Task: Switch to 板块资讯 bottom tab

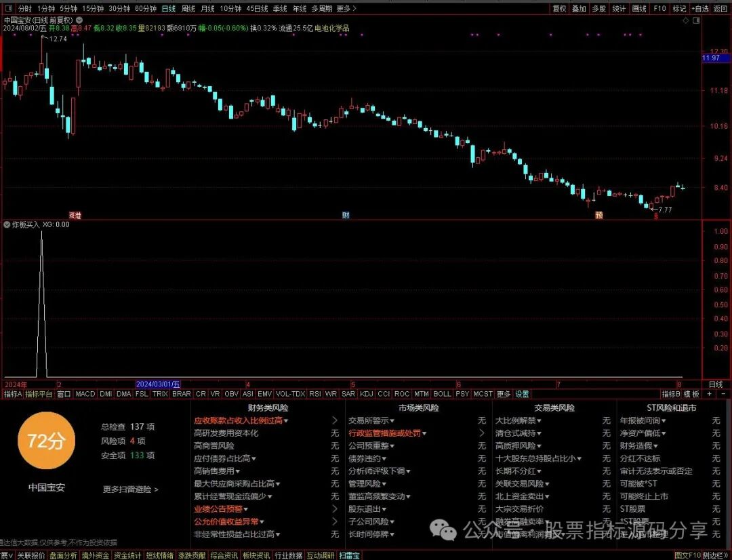Action: (256, 555)
